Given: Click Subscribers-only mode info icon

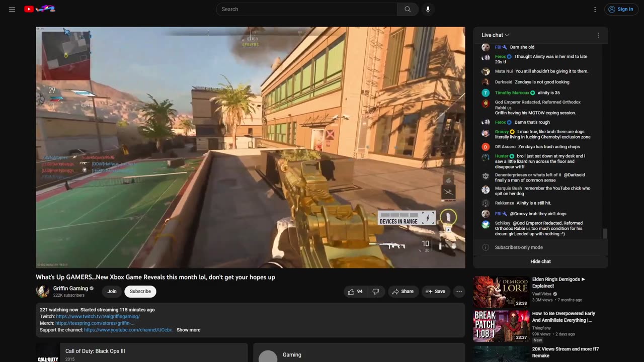Looking at the screenshot, I should coord(486,247).
